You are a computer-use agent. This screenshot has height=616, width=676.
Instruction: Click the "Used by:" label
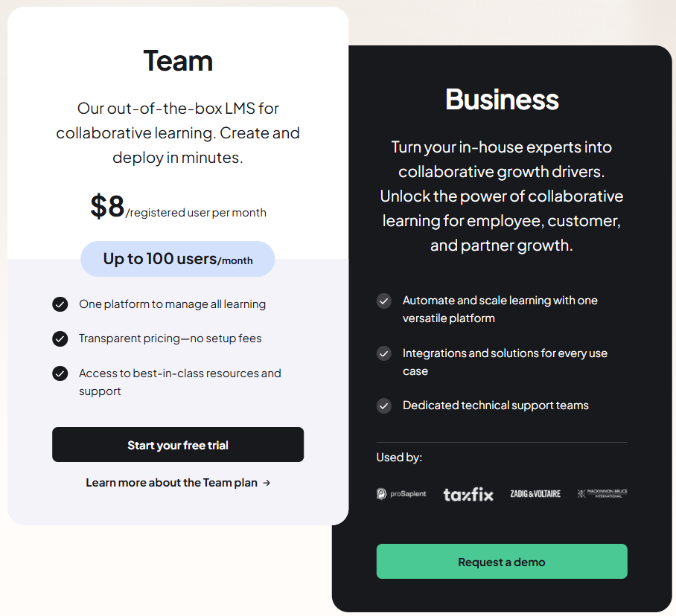pyautogui.click(x=399, y=457)
